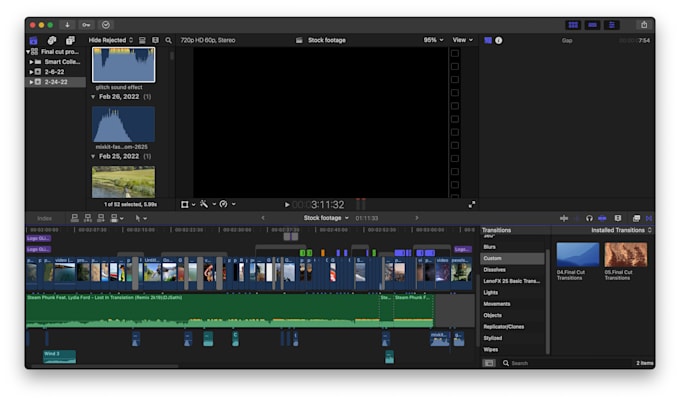Click append clip edit button
Viewport: 680px width, 402px height.
(x=101, y=218)
